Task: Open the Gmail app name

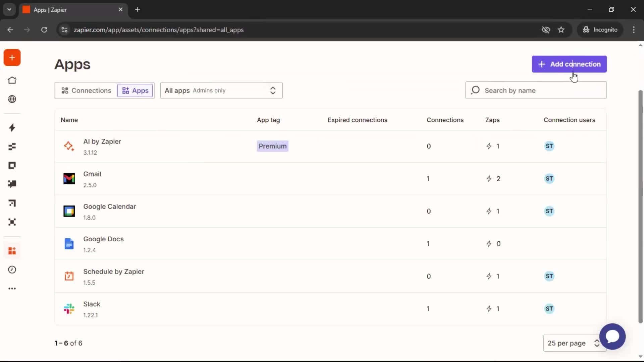Action: click(92, 174)
